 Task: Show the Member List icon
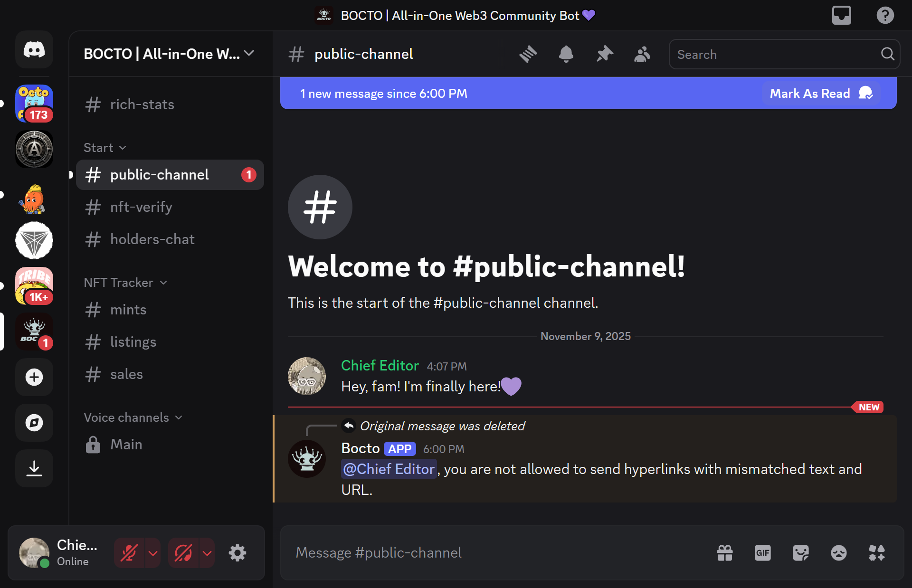click(x=642, y=54)
